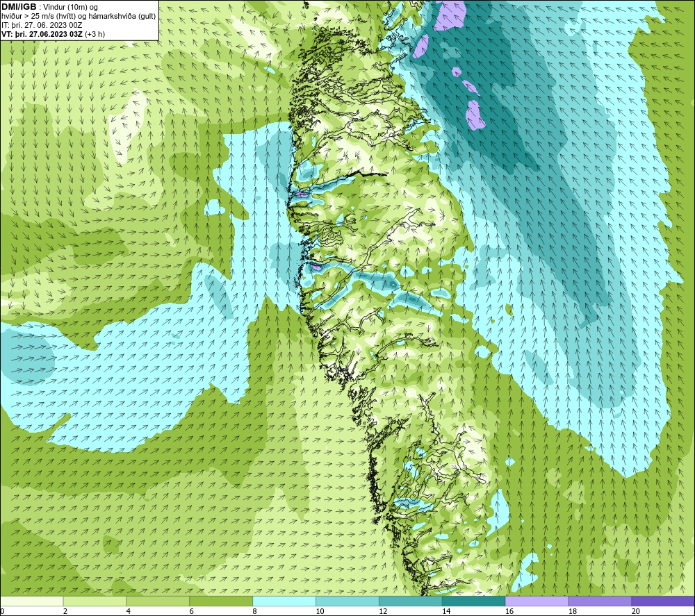Image resolution: width=695 pixels, height=616 pixels.
Task: Click the light purple 16–18 m/s color swatch
Action: [537, 601]
